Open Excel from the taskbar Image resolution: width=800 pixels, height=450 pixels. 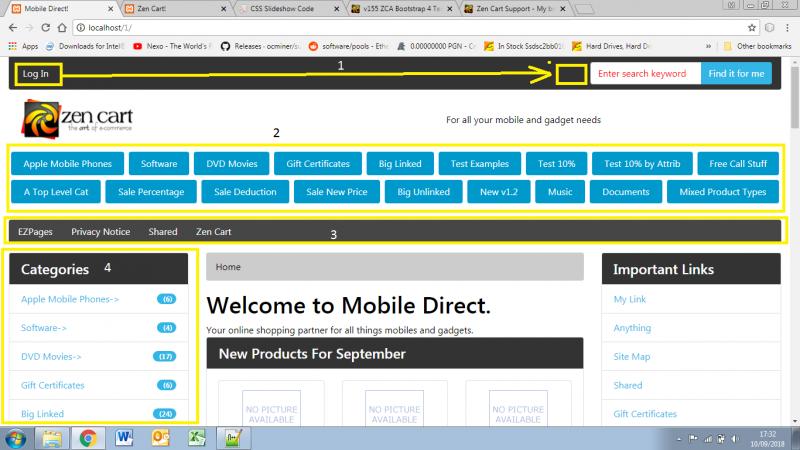coord(197,438)
